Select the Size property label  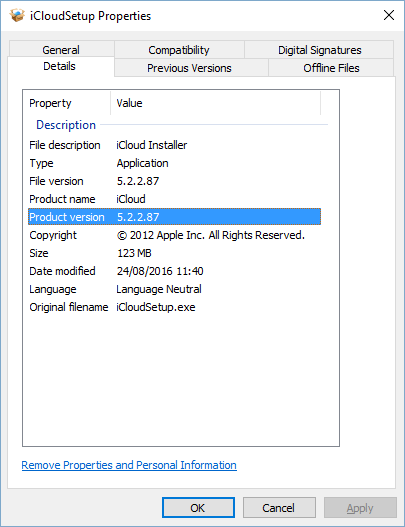pos(39,253)
